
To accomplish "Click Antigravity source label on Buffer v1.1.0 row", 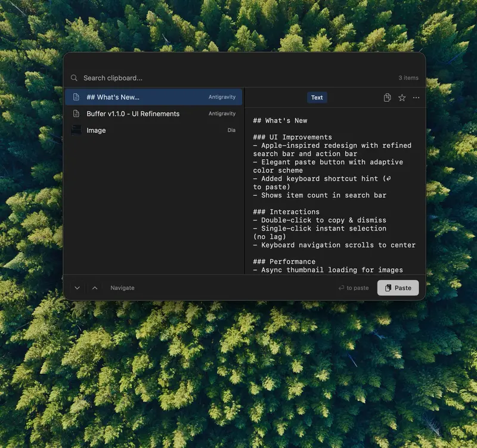I will coord(222,114).
